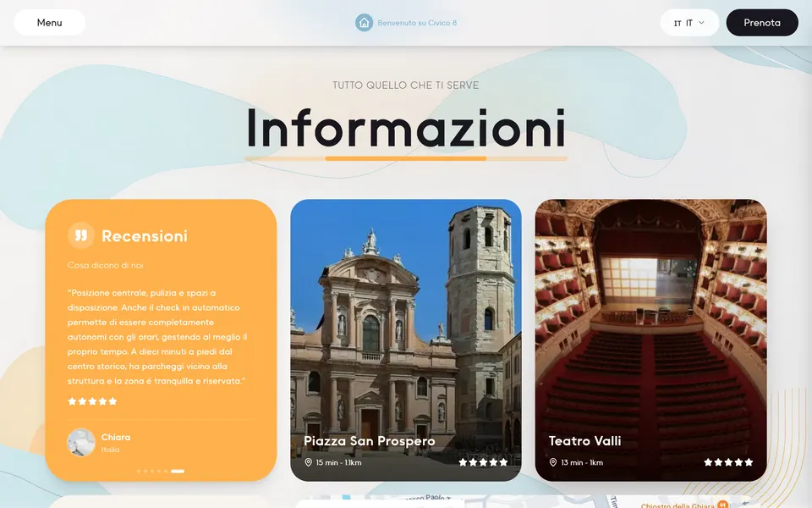The height and width of the screenshot is (508, 812).
Task: Click the quotation mark icon beside Recensioni
Action: (x=81, y=235)
